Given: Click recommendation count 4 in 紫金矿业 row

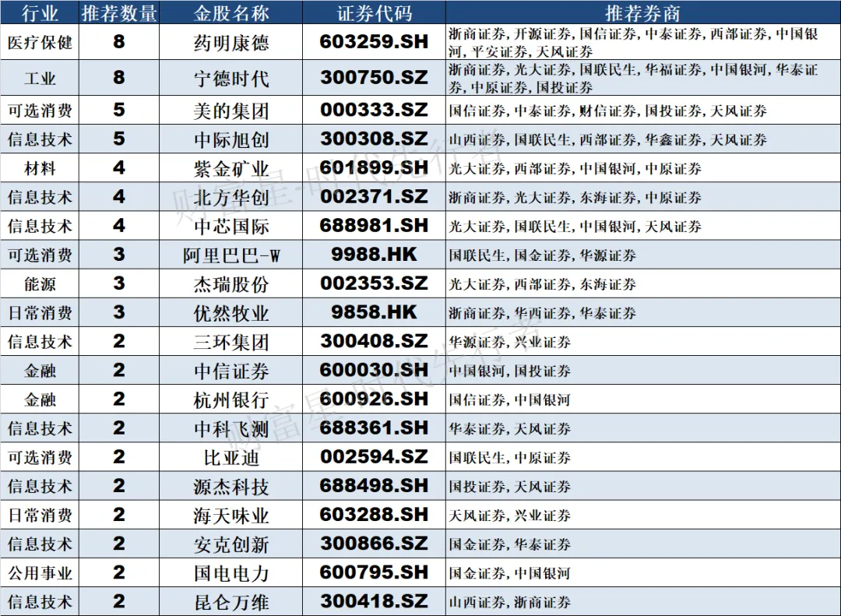Looking at the screenshot, I should 119,168.
